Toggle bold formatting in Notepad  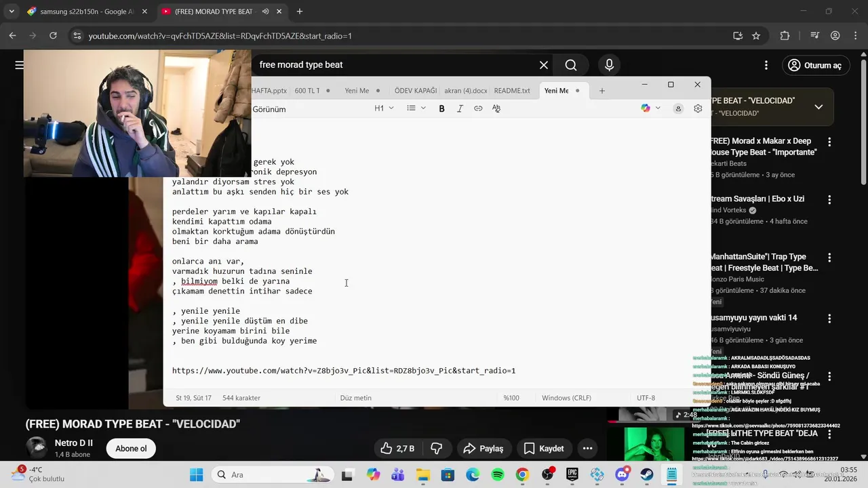pos(441,108)
